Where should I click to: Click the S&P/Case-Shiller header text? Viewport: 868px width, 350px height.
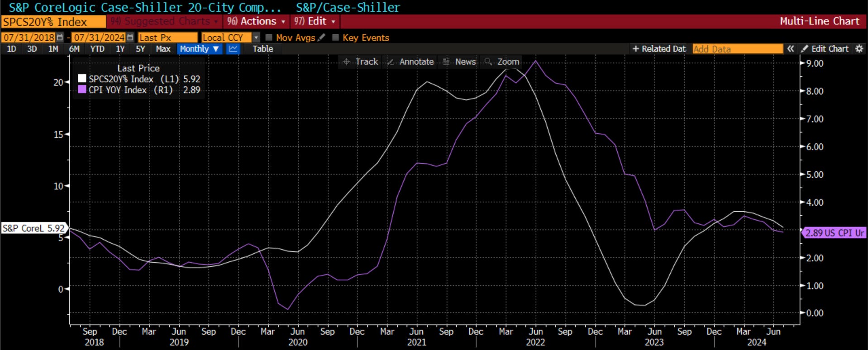click(x=348, y=8)
